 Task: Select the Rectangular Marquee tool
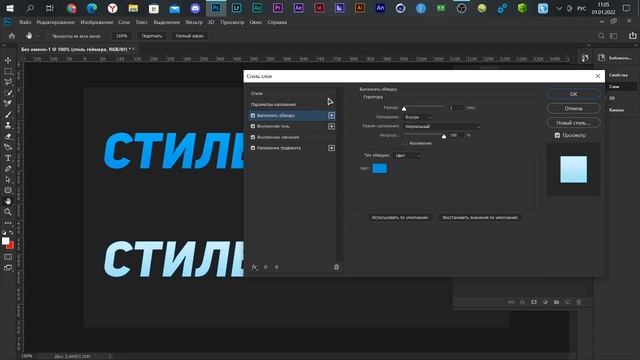(8, 71)
